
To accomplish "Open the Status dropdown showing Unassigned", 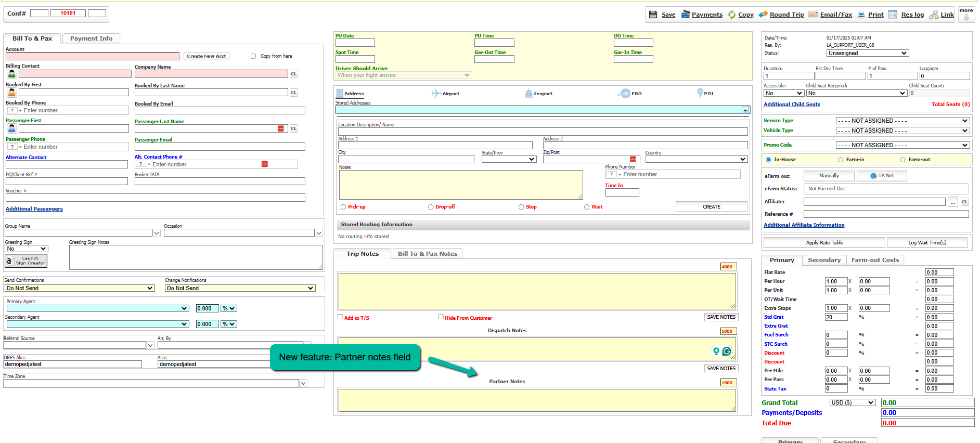I will pyautogui.click(x=867, y=53).
